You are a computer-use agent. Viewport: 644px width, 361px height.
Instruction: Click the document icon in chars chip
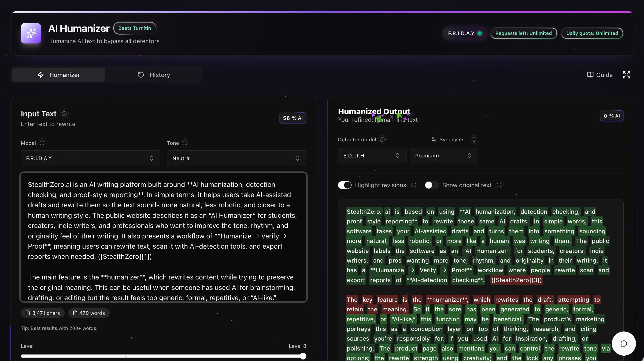click(x=28, y=313)
